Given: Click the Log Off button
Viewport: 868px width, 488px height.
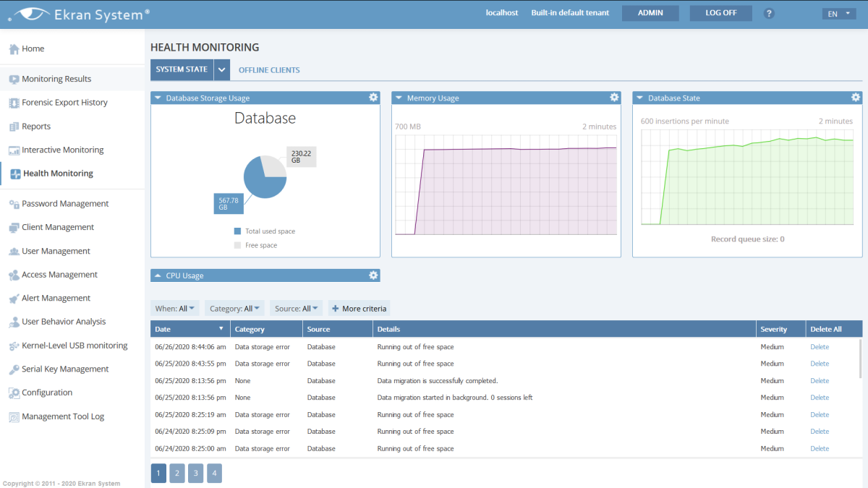Looking at the screenshot, I should [x=720, y=13].
